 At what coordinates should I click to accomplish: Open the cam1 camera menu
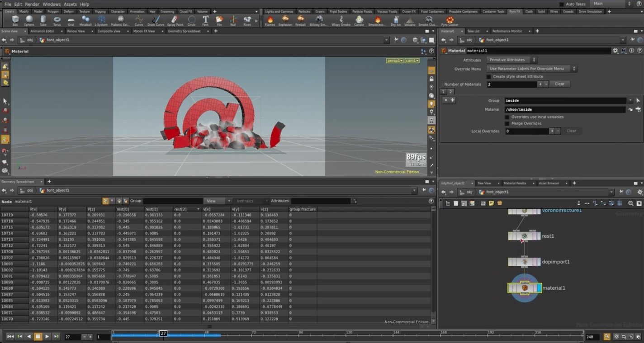pos(412,61)
